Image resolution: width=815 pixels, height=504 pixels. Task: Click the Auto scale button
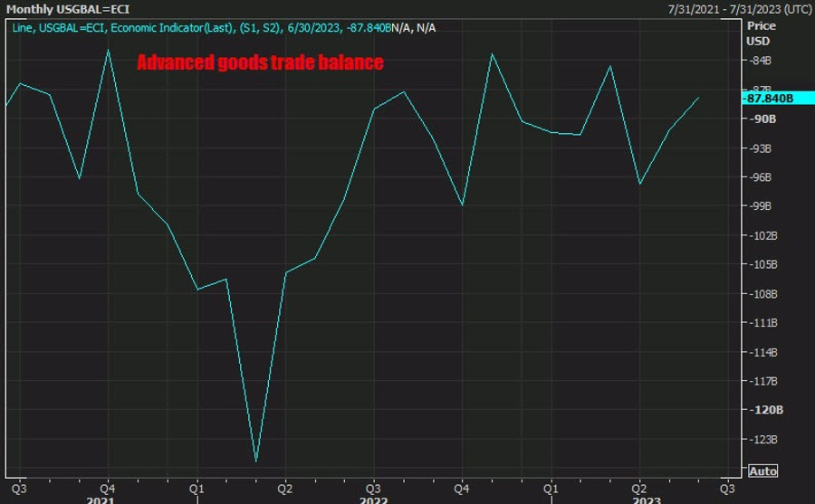pyautogui.click(x=763, y=471)
